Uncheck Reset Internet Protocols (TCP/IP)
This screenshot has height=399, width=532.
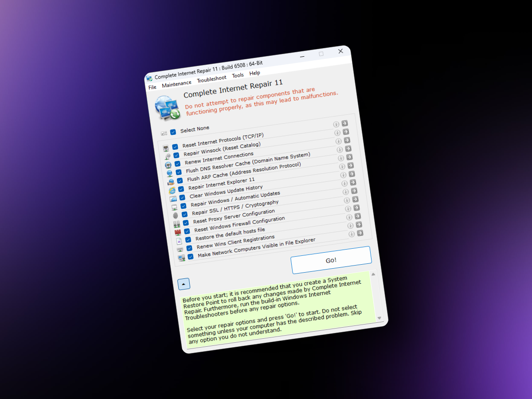175,147
